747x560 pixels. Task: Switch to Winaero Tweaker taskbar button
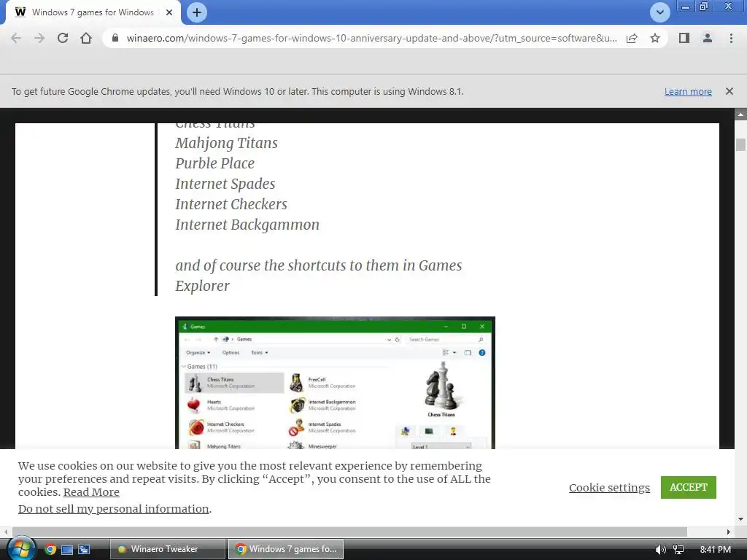[x=168, y=549]
